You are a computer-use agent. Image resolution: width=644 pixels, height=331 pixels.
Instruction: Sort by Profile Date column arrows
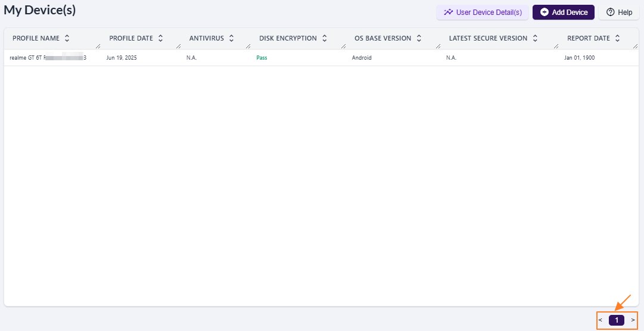pos(160,38)
